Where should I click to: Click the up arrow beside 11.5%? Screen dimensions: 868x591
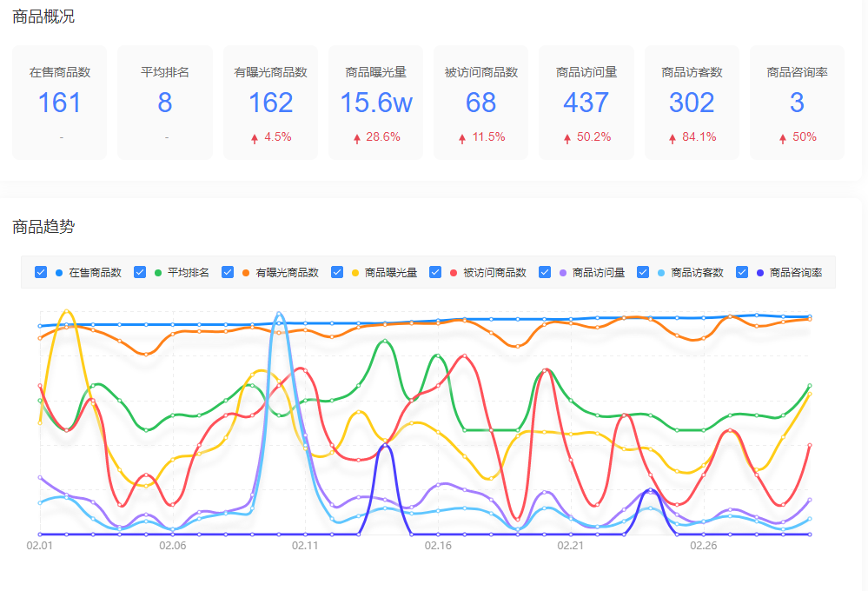(x=463, y=138)
